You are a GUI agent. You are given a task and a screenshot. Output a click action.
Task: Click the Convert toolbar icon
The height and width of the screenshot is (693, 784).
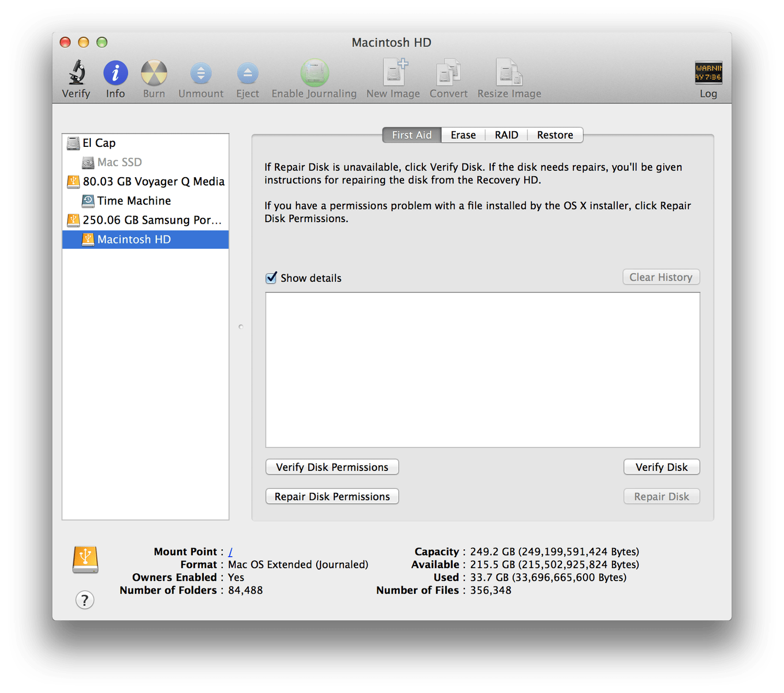tap(448, 72)
